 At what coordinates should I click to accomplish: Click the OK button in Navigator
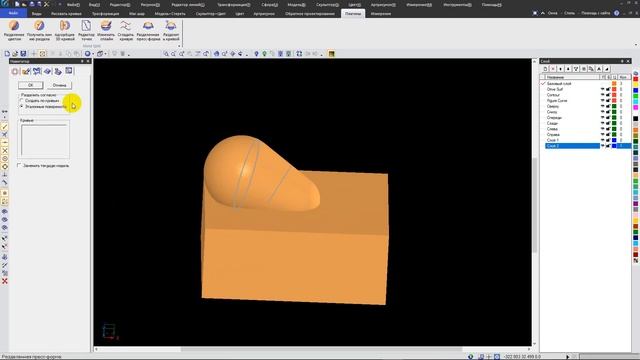[x=31, y=85]
